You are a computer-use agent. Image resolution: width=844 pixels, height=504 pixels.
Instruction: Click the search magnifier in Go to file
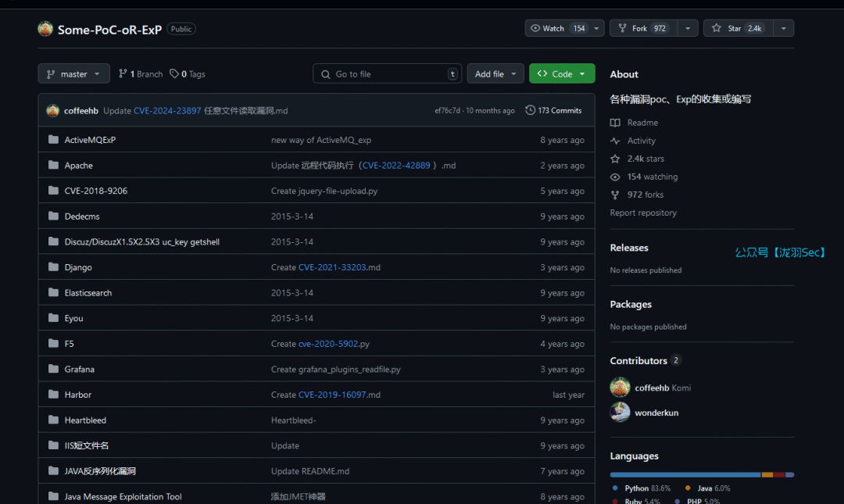coord(326,74)
